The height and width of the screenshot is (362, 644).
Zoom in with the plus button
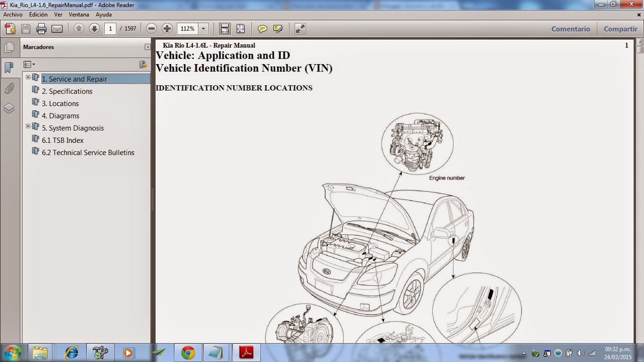pyautogui.click(x=167, y=29)
